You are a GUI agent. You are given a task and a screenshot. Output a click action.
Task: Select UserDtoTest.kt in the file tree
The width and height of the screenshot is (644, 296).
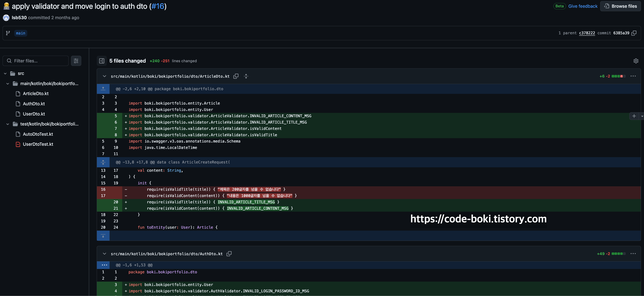point(38,144)
